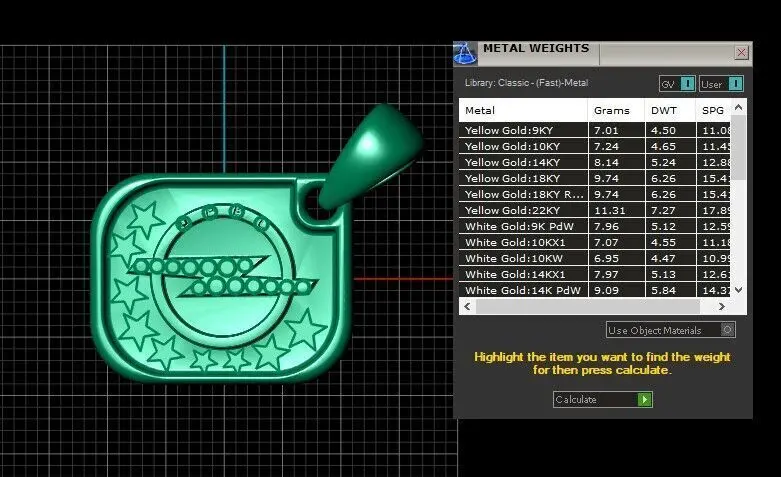Select the White Gold:10KX1 row

pos(595,242)
